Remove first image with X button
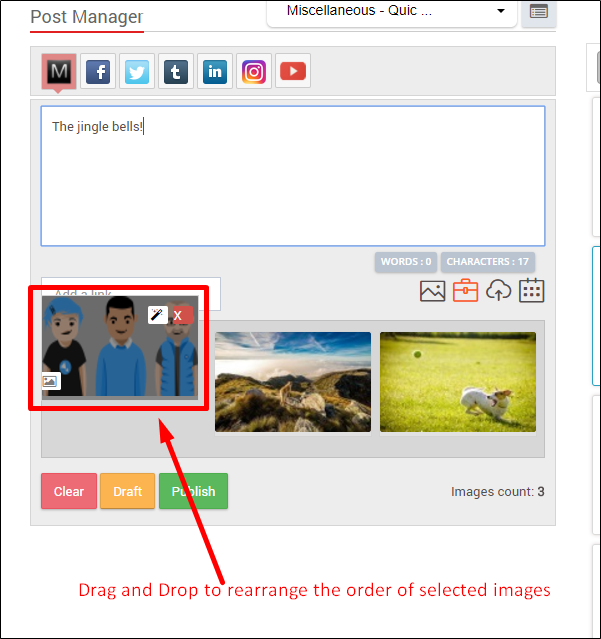 [x=178, y=315]
